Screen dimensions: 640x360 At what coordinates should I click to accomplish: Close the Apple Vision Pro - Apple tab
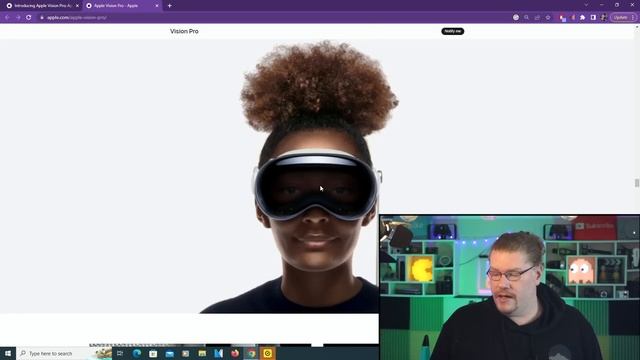[157, 6]
